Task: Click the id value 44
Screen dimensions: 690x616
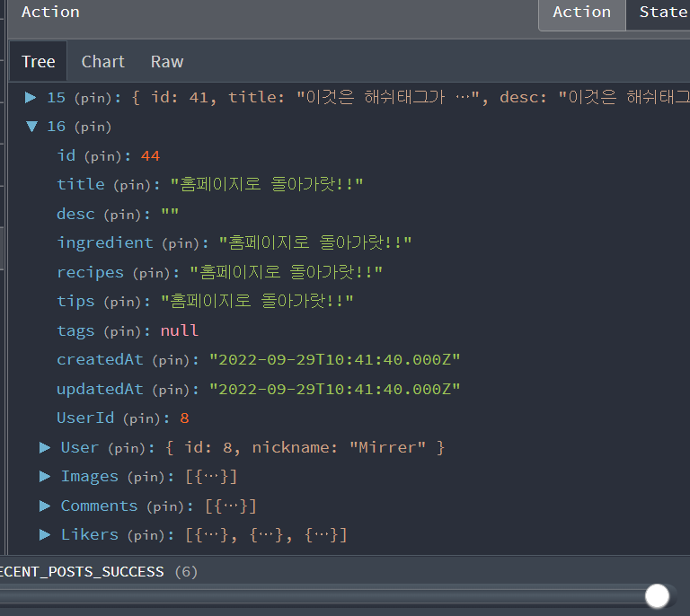Action: pyautogui.click(x=150, y=156)
